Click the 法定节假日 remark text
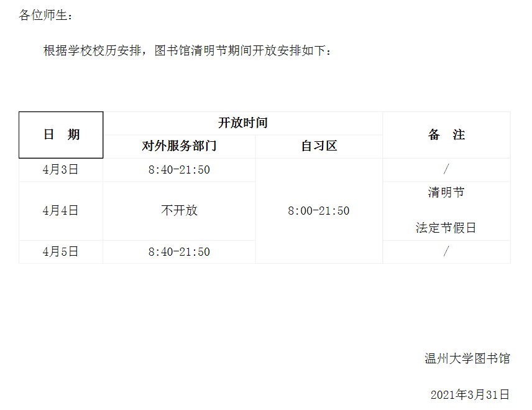 [x=446, y=228]
